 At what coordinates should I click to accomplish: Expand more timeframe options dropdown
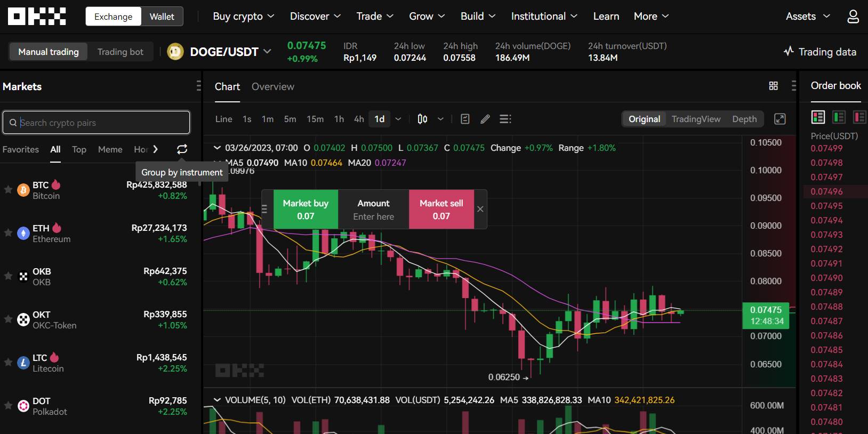[x=398, y=119]
